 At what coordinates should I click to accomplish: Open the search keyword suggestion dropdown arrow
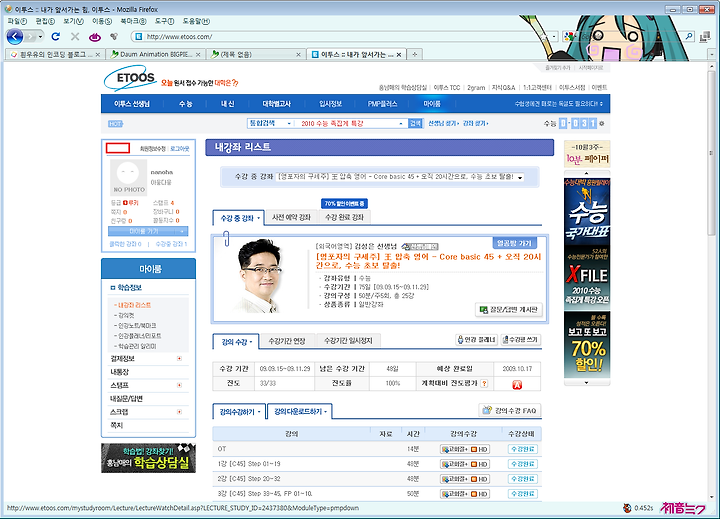pos(401,124)
